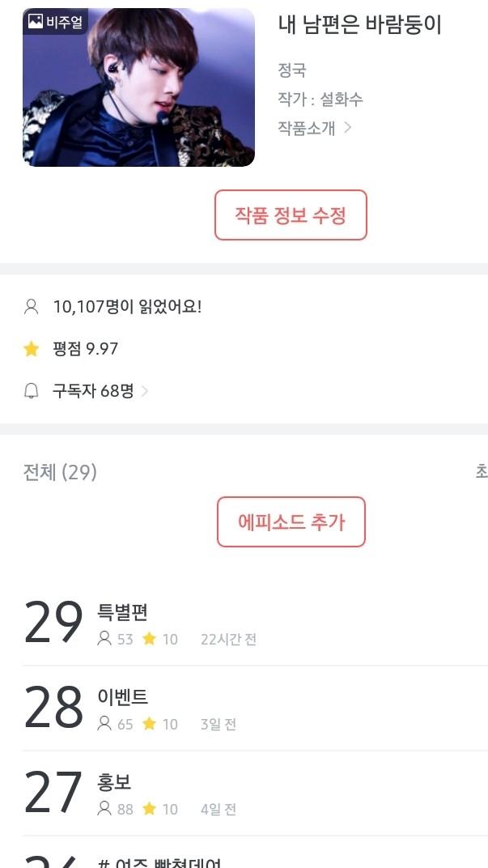Screen dimensions: 488x868
Task: Open episode 28 이벤트
Action: [123, 698]
